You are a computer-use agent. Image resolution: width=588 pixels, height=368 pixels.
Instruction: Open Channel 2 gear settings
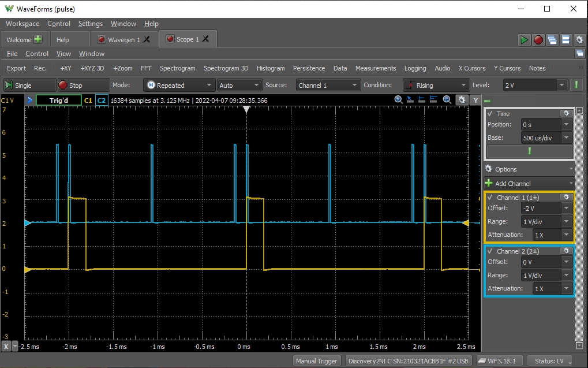(566, 251)
